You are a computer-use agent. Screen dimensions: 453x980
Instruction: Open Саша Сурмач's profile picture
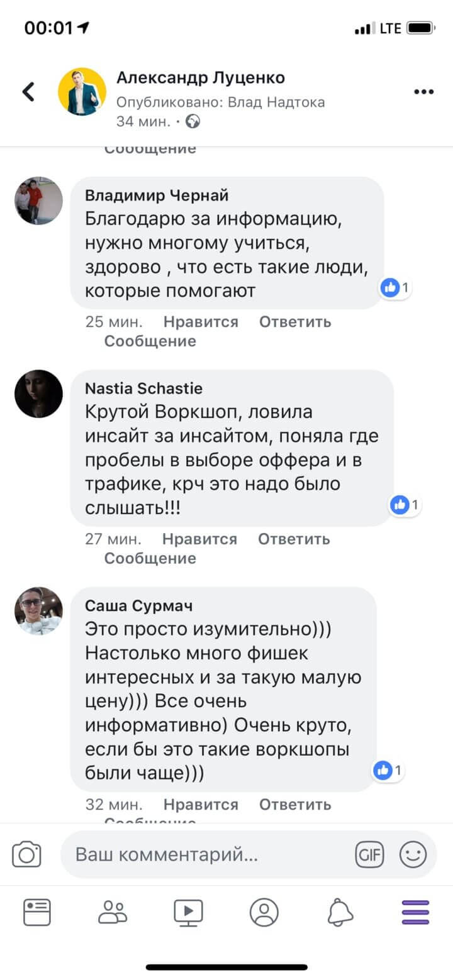pyautogui.click(x=38, y=611)
